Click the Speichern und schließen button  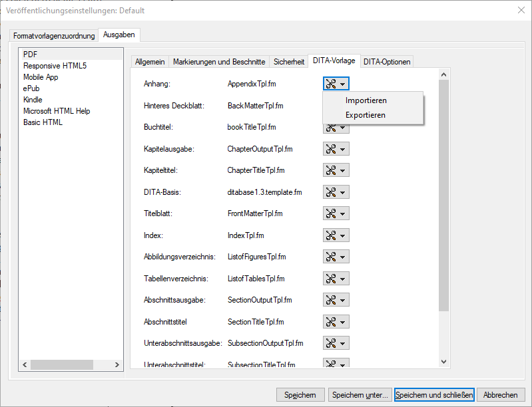pyautogui.click(x=434, y=395)
